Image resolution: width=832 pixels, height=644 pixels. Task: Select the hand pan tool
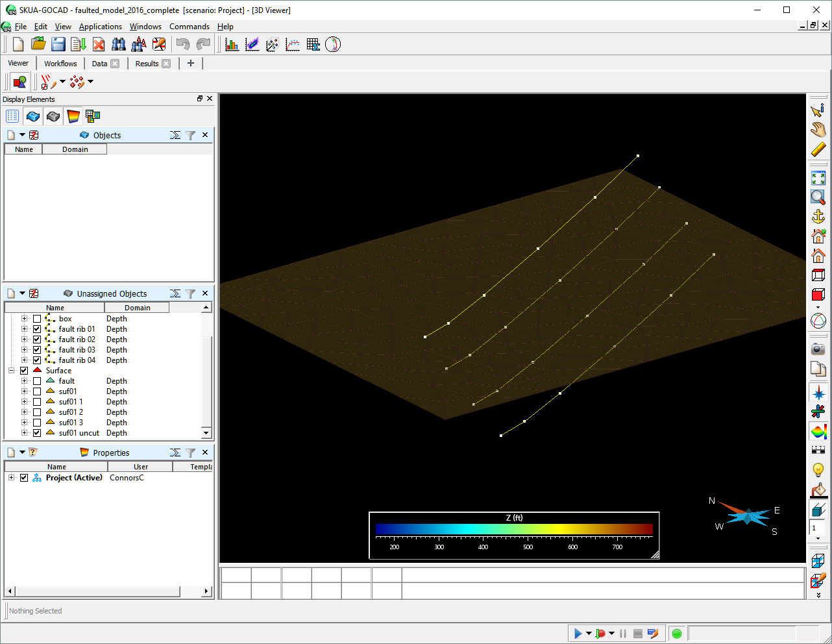[x=818, y=129]
